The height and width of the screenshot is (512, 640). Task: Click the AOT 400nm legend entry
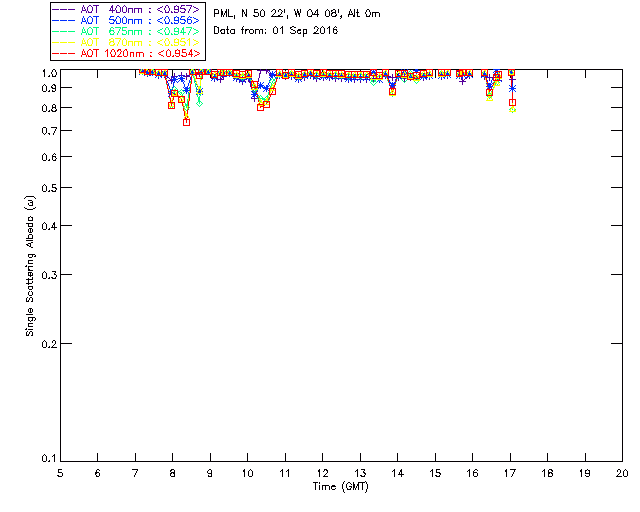coord(126,9)
